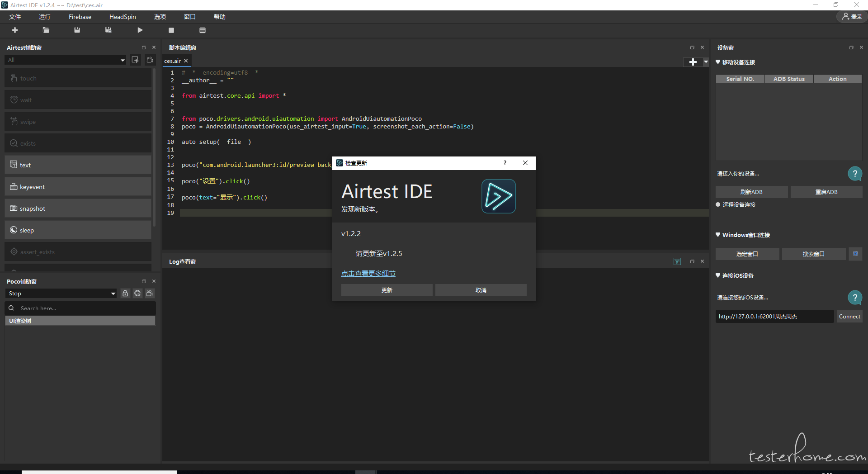Collapse the 移动设备连接 section
Image resolution: width=868 pixels, height=474 pixels.
click(718, 62)
